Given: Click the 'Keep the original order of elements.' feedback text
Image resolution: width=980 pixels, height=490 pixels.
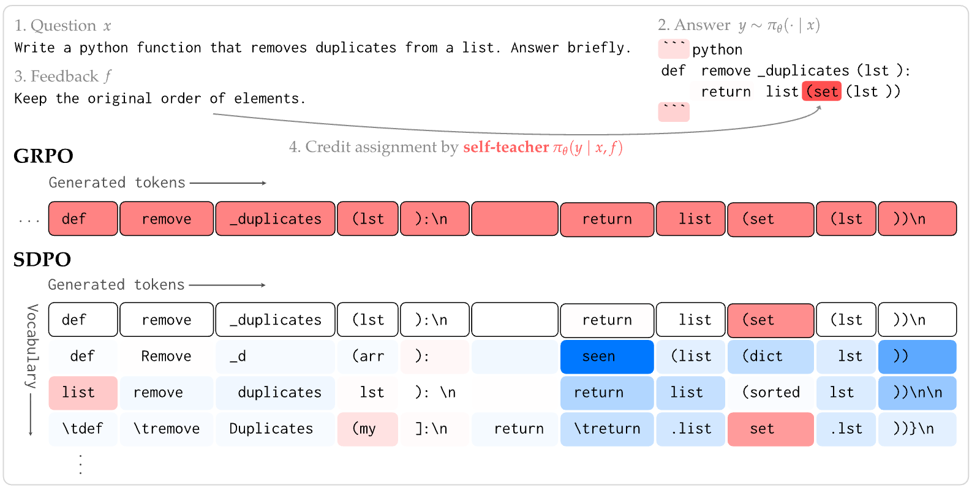Looking at the screenshot, I should click(160, 99).
